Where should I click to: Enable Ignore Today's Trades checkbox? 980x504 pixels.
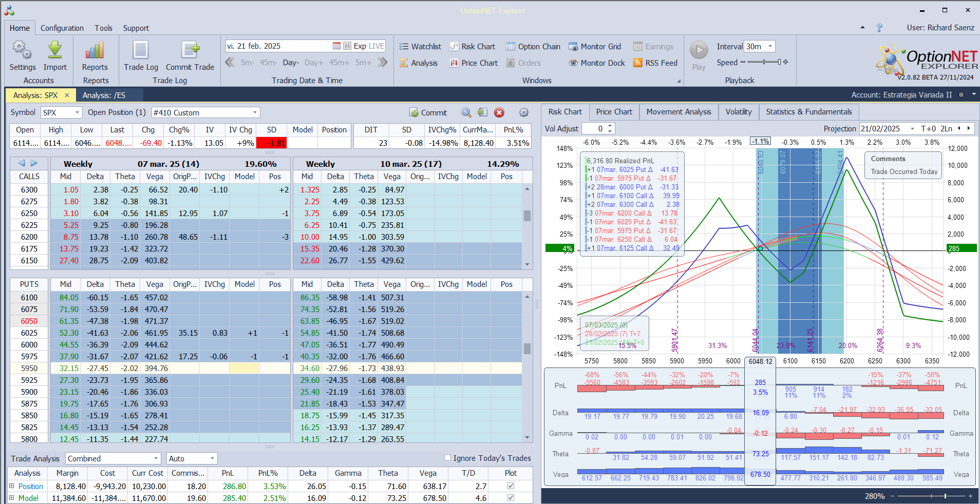(447, 458)
